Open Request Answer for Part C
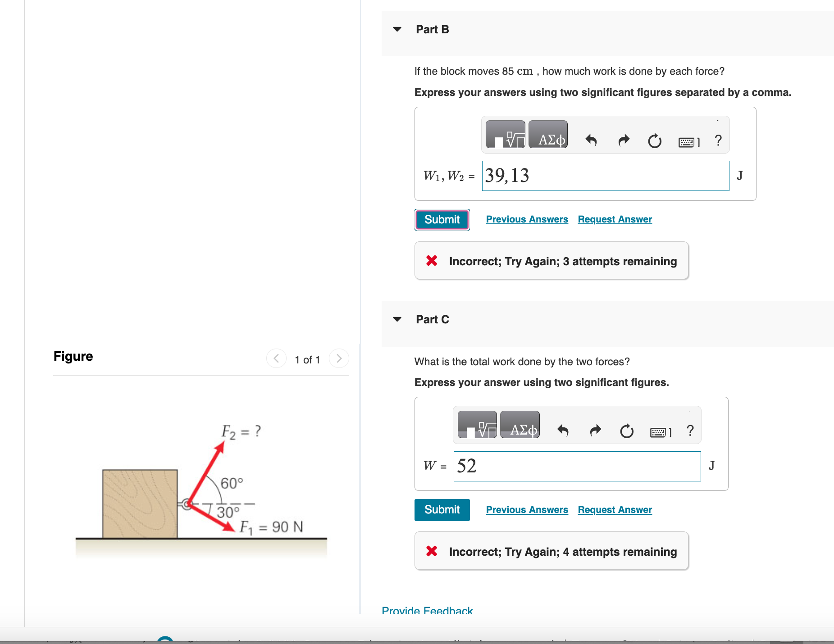Screen dimensions: 834x644 [x=614, y=509]
